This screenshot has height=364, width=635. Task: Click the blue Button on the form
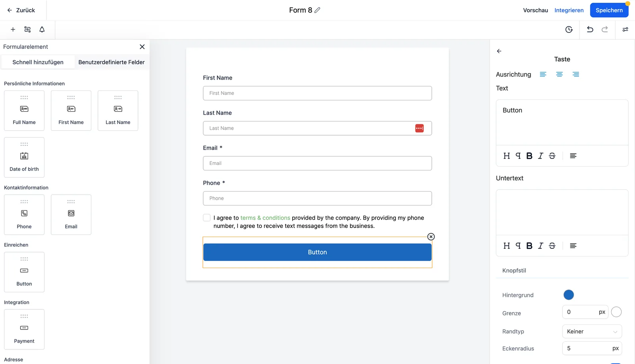pyautogui.click(x=317, y=252)
